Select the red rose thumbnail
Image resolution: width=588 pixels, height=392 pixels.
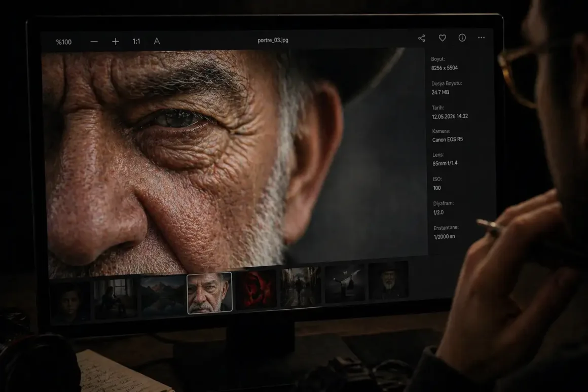256,289
